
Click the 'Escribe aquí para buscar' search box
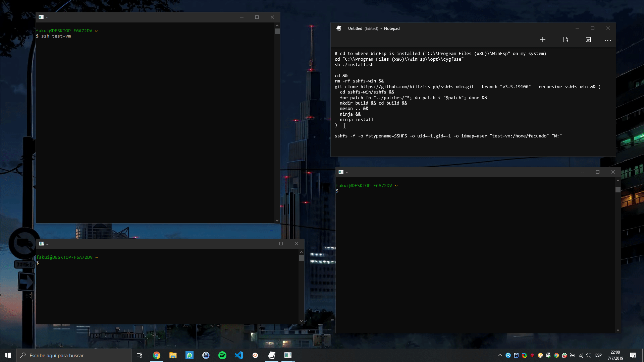pyautogui.click(x=74, y=355)
